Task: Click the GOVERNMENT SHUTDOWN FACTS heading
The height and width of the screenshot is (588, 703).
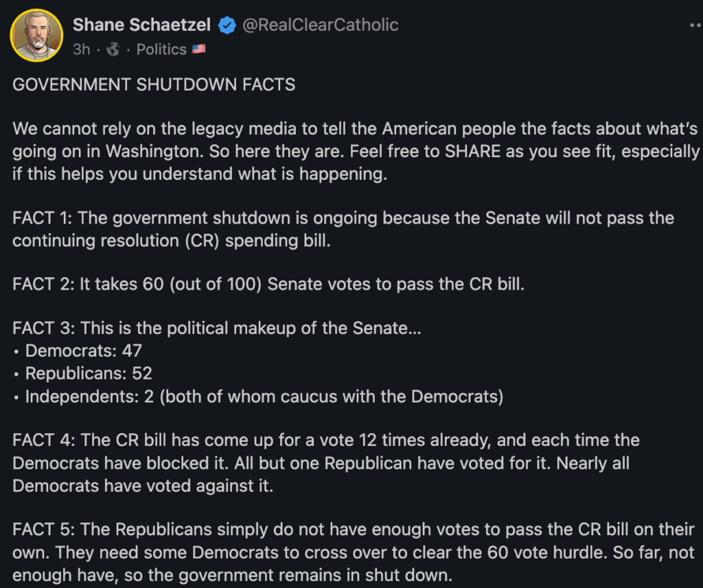Action: click(154, 85)
